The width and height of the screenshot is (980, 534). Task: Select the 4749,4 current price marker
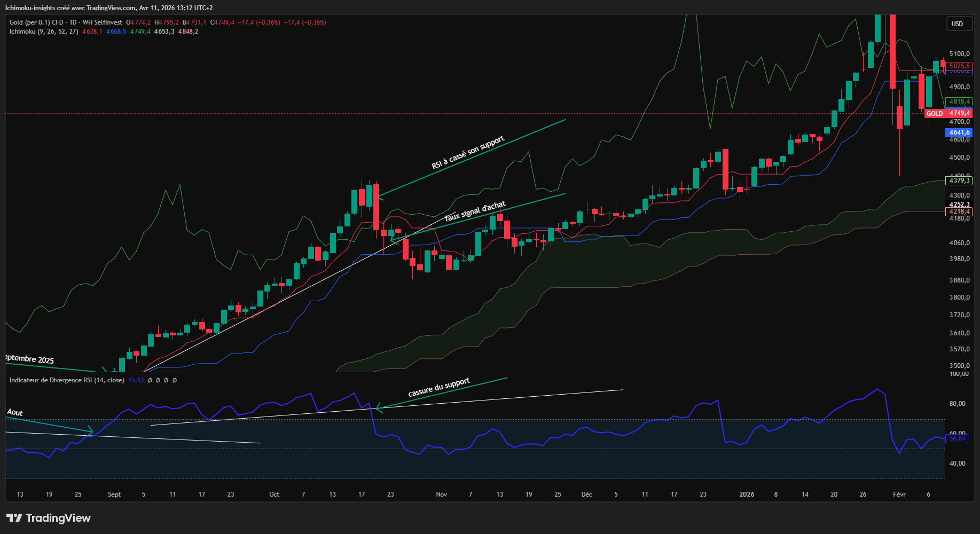[x=959, y=113]
